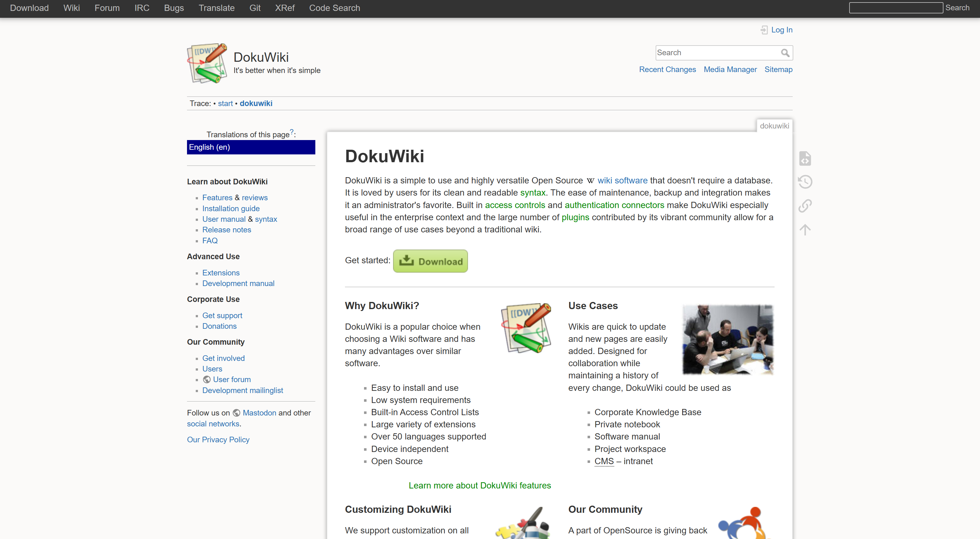Open the plugins link in the intro
This screenshot has width=980, height=539.
[575, 217]
